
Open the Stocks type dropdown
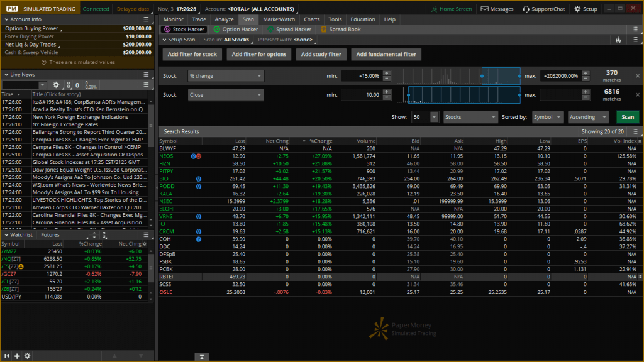tap(470, 117)
